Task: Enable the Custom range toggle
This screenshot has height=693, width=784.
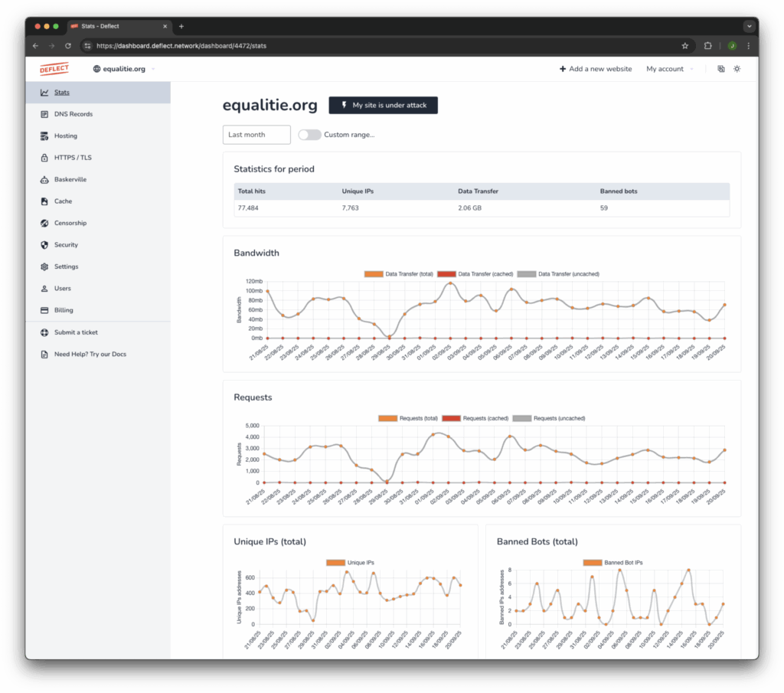Action: tap(309, 135)
